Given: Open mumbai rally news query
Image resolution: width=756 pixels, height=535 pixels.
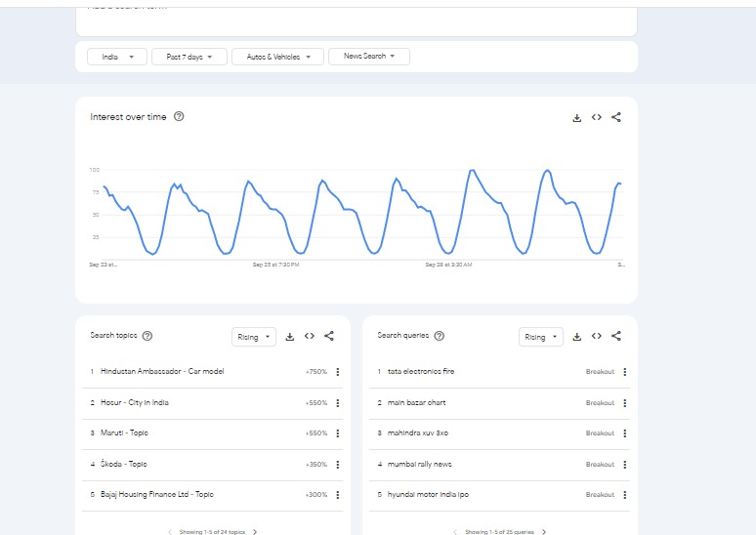Looking at the screenshot, I should coord(419,464).
